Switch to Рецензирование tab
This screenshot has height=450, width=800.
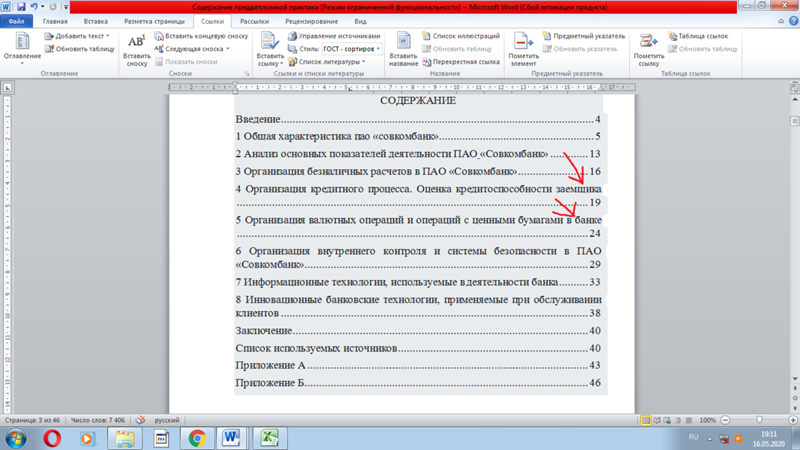coord(311,21)
